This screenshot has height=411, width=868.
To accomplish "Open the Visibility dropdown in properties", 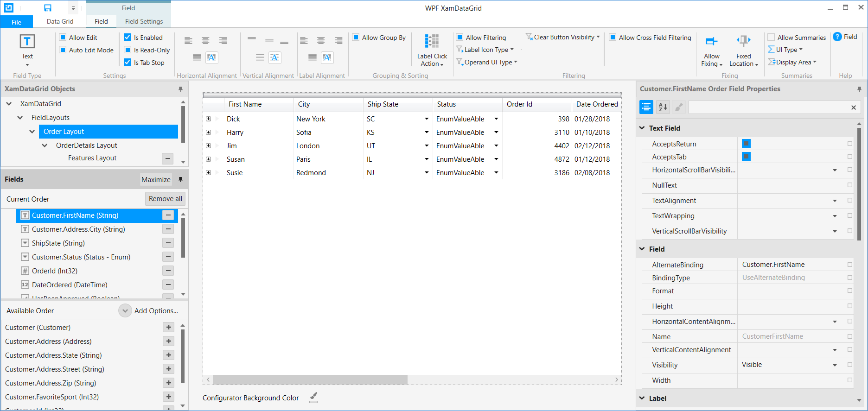I will [835, 365].
